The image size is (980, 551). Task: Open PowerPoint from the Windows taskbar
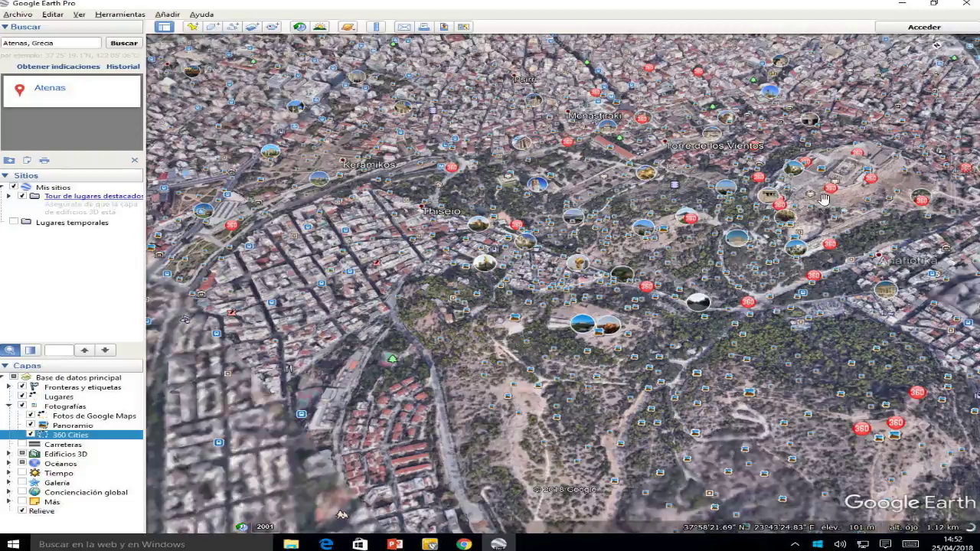[395, 544]
